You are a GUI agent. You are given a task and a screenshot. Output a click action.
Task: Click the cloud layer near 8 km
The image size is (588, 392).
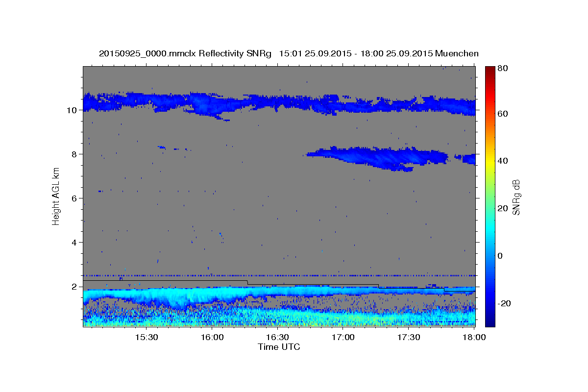pos(390,158)
